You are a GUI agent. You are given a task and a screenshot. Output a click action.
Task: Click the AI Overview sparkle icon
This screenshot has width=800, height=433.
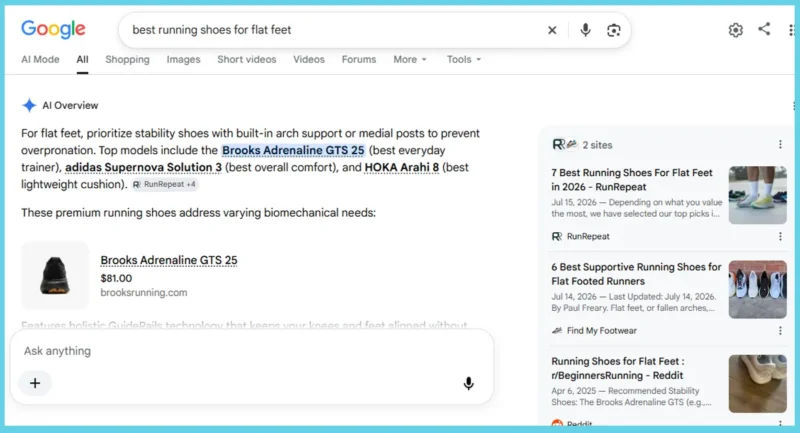click(x=29, y=105)
